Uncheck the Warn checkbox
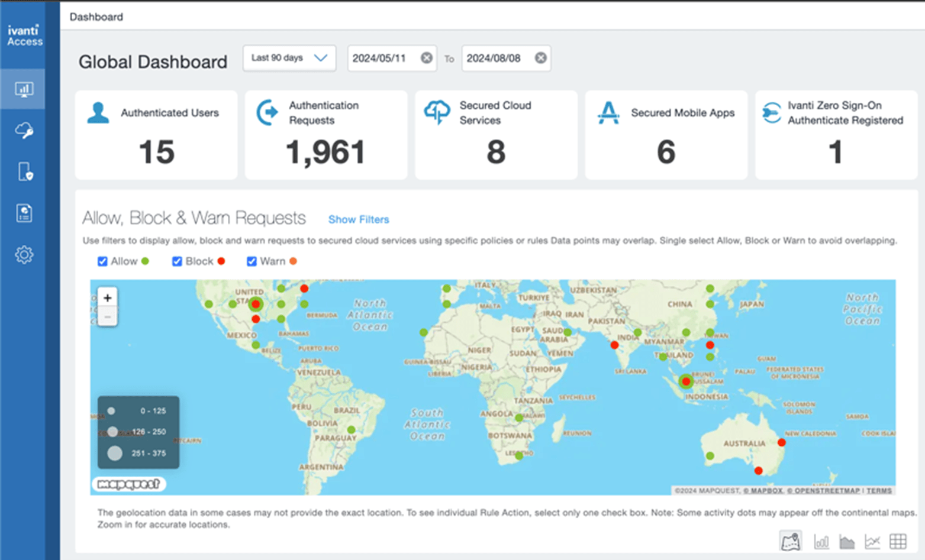Screen dimensions: 925x560 252,261
